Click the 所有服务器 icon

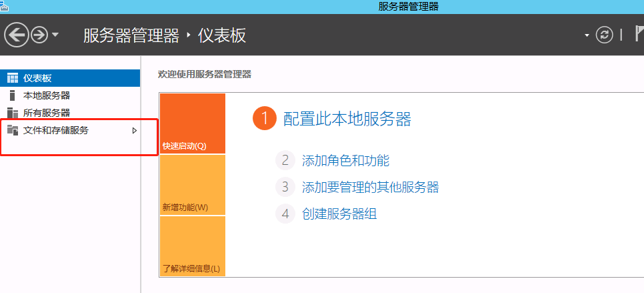pyautogui.click(x=13, y=113)
